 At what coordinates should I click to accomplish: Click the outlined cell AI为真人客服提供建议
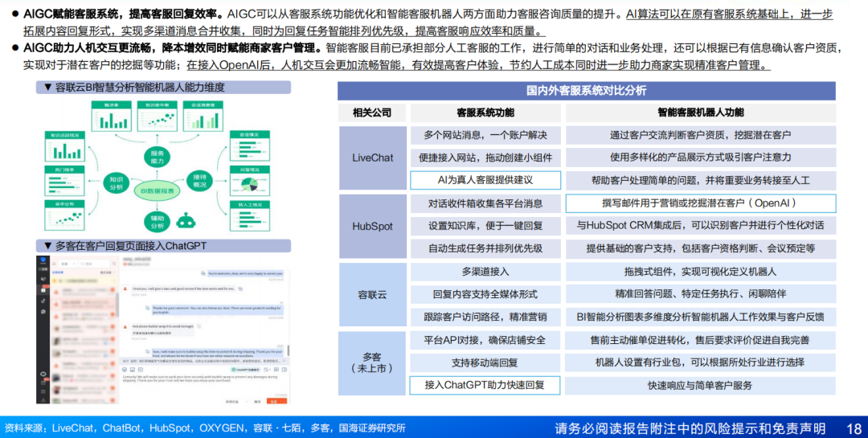pos(485,181)
